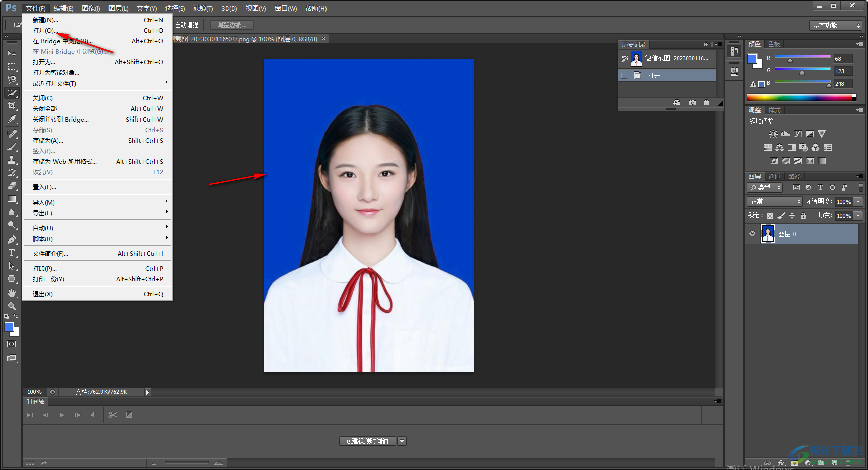This screenshot has height=470, width=868.
Task: Open the blend mode 正常 dropdown
Action: point(774,202)
